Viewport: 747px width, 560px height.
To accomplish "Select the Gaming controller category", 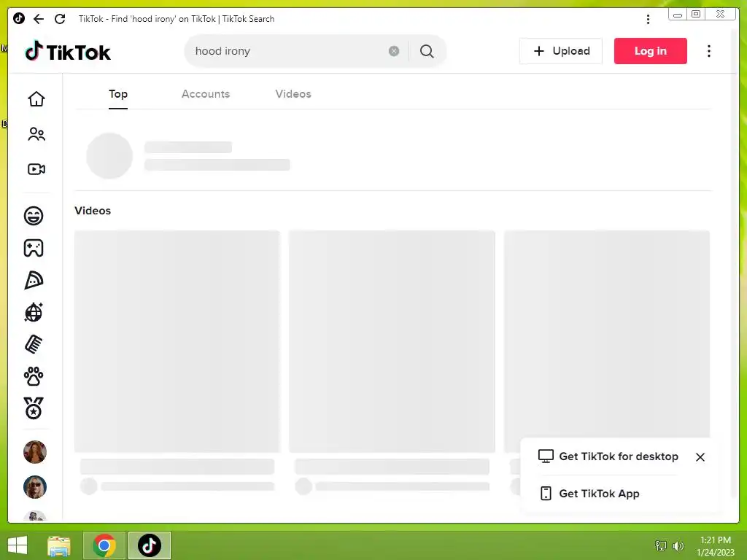I will (x=34, y=248).
